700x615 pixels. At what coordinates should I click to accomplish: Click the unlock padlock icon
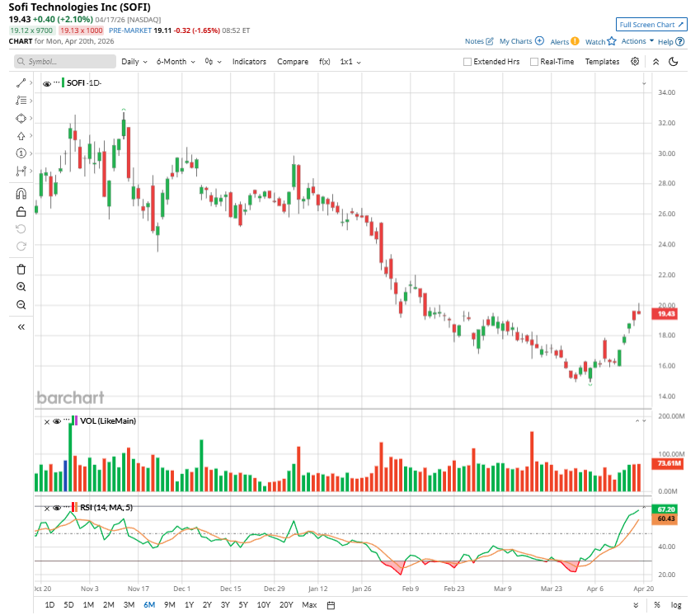[x=21, y=212]
